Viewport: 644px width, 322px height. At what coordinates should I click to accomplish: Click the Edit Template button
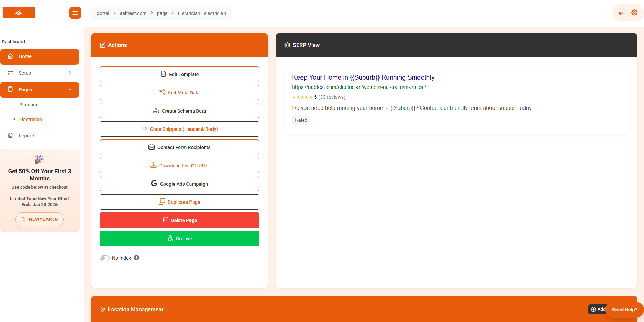(x=179, y=74)
